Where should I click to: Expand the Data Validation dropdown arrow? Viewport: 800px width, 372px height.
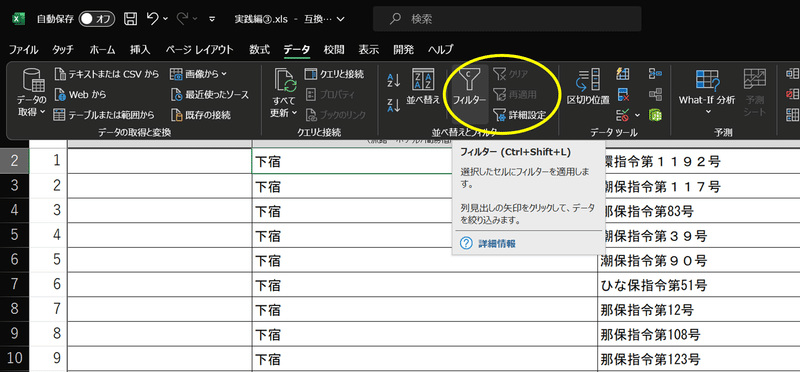[637, 115]
